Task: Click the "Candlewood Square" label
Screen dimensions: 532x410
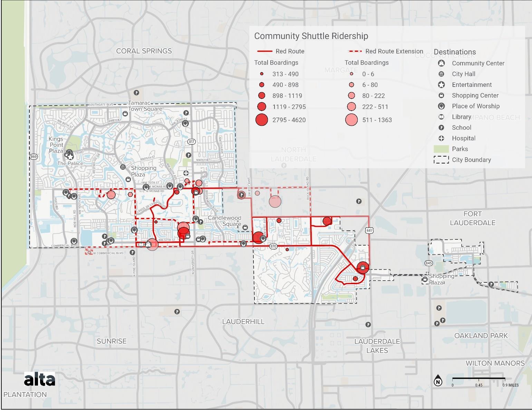Action: (224, 221)
